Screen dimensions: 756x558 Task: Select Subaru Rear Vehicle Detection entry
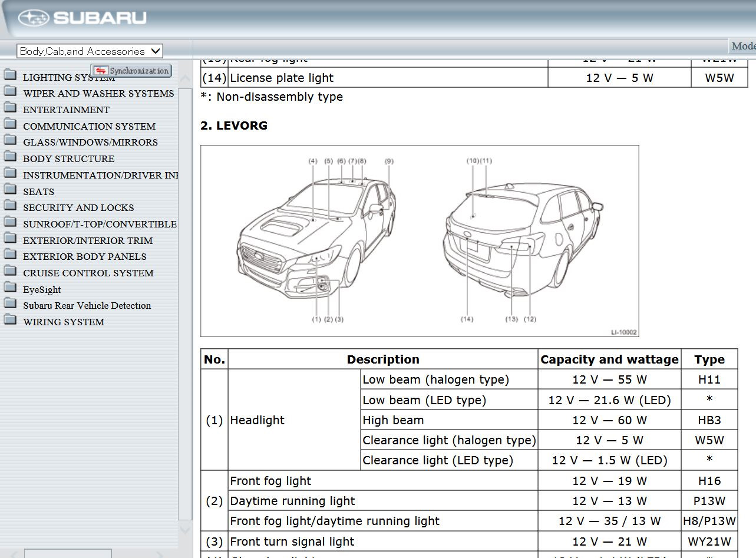tap(87, 306)
